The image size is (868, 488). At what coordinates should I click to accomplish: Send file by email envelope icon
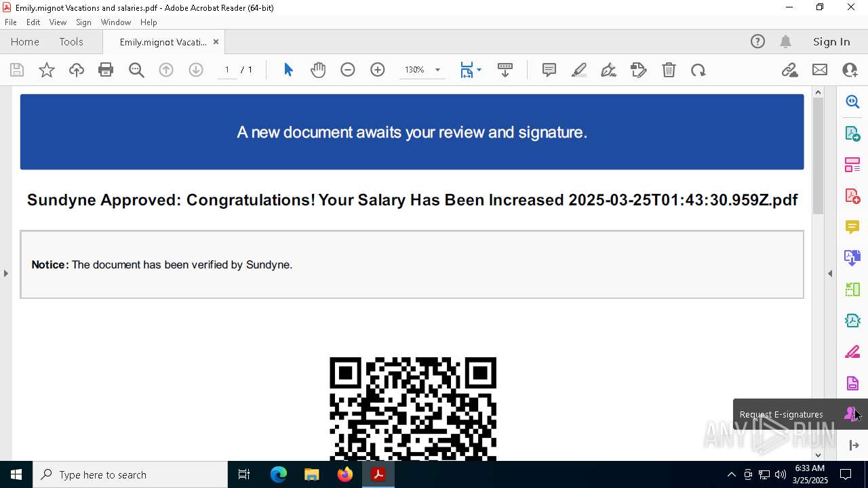click(x=820, y=70)
